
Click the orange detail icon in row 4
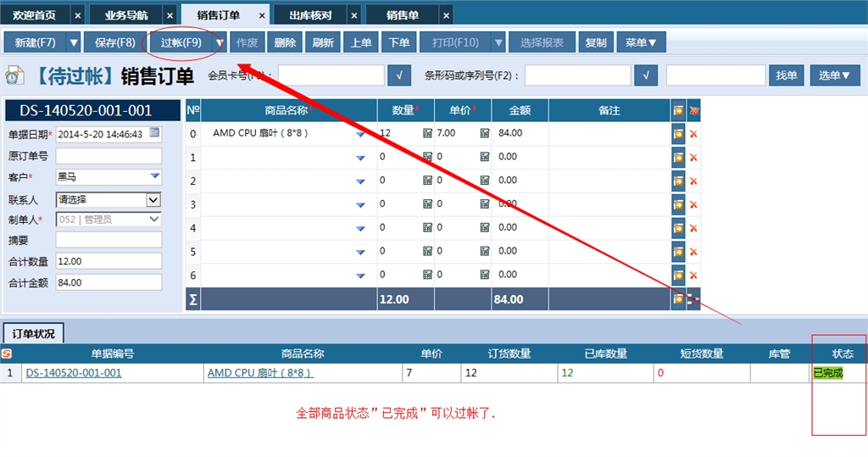[678, 228]
